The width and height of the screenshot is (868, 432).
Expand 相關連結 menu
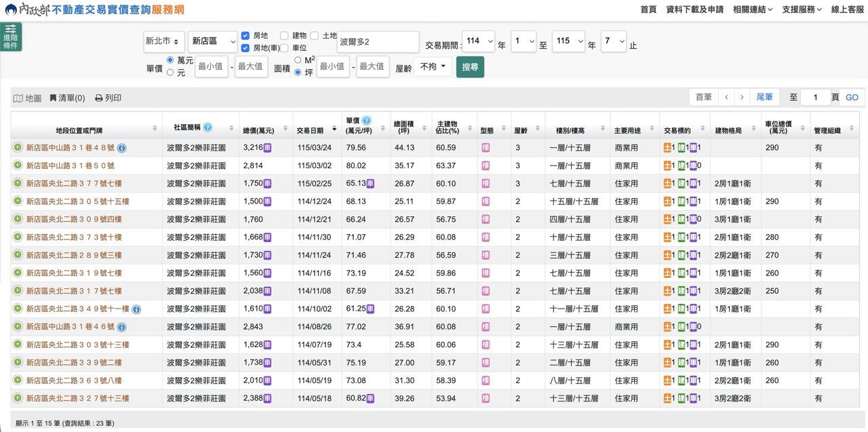click(x=753, y=9)
